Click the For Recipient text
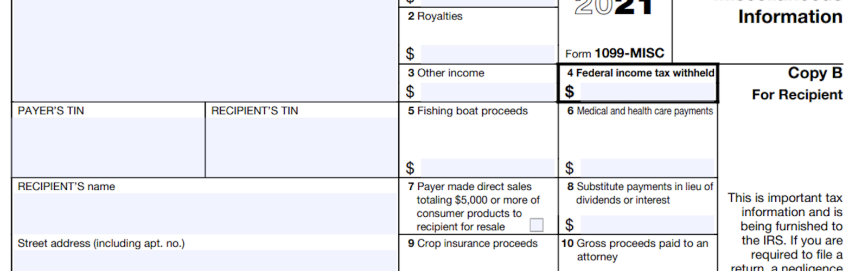This screenshot has width=868, height=271. (797, 95)
